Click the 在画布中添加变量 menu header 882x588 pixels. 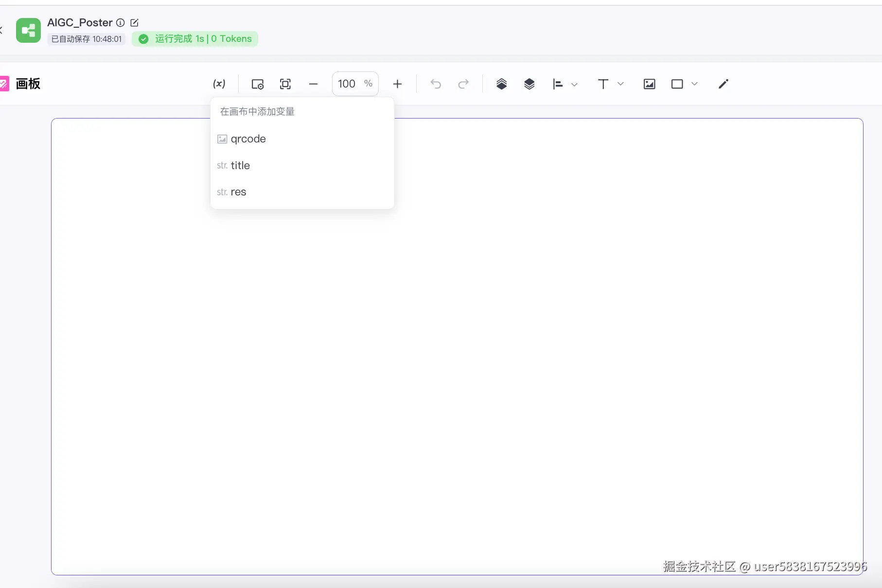[x=257, y=112]
